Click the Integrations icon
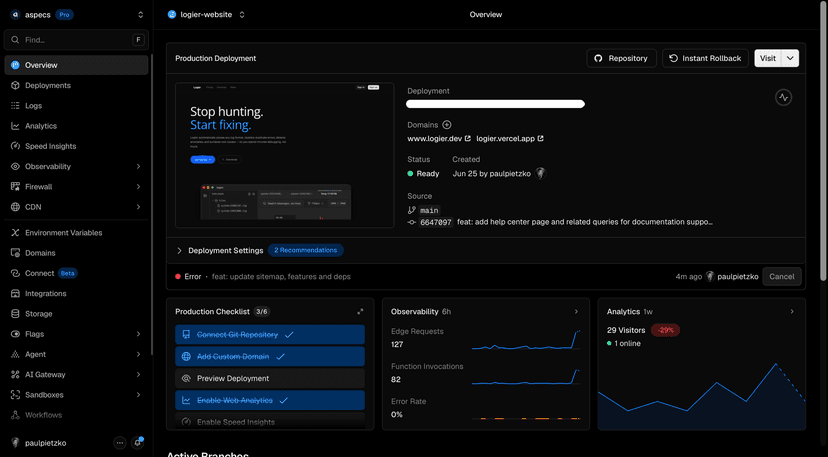The image size is (828, 457). [x=15, y=293]
